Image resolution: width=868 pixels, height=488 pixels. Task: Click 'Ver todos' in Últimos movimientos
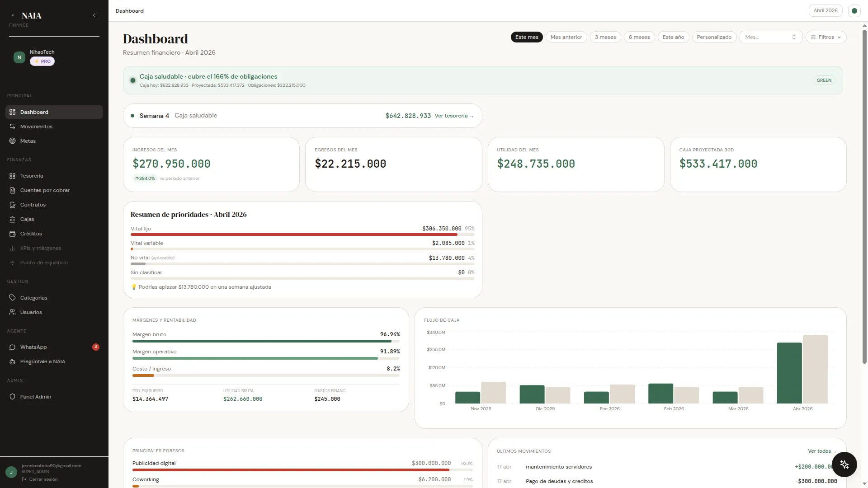click(822, 451)
